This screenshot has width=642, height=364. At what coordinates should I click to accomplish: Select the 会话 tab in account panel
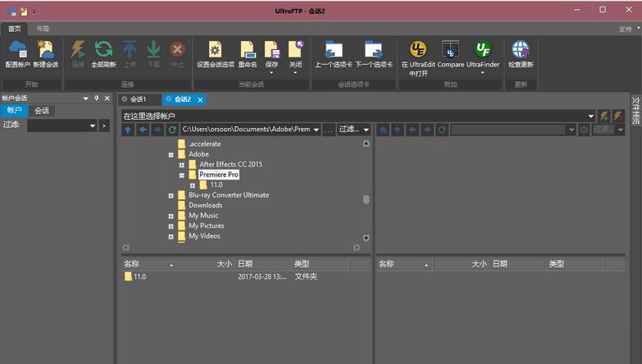tap(42, 111)
